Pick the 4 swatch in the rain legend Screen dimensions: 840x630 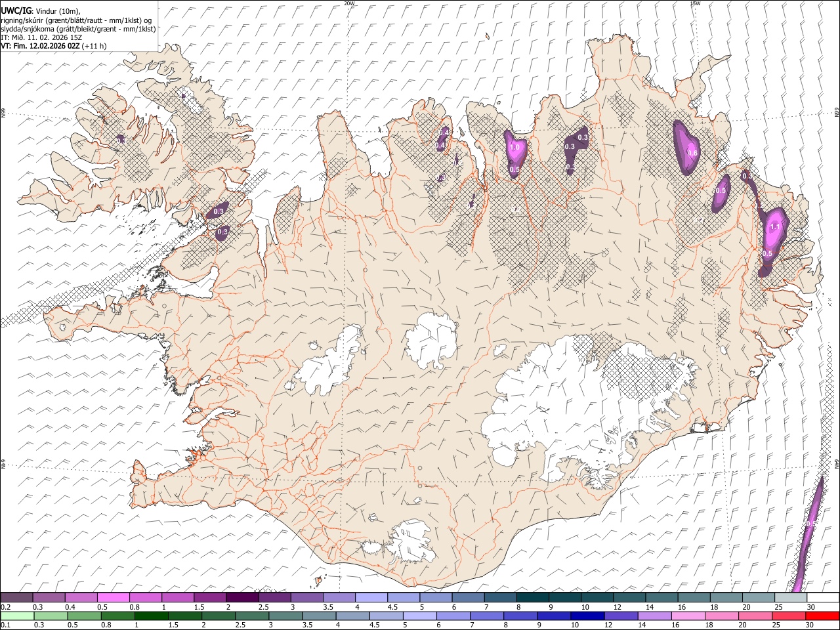point(353,616)
